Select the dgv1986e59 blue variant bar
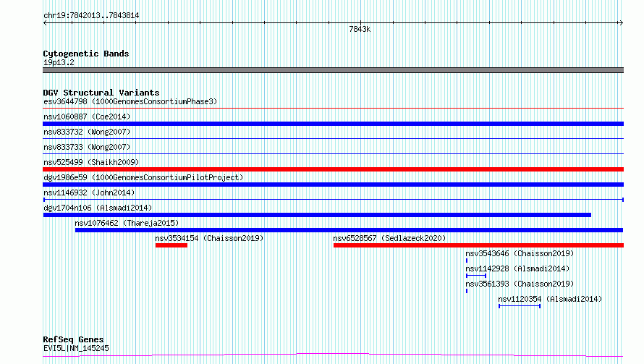 click(333, 185)
